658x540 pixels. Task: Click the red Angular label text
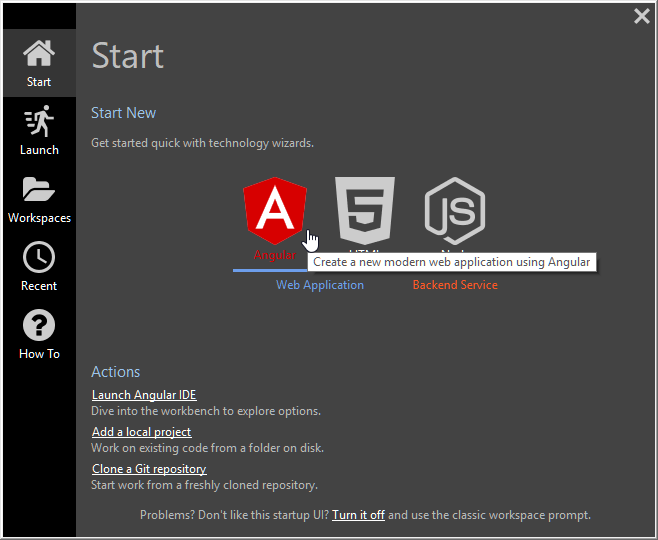274,255
